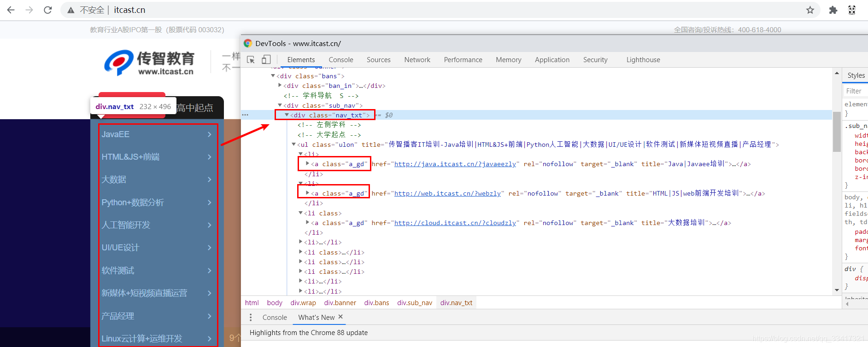
Task: Expand the anchor with cloud.itcast.cn href
Action: [308, 223]
